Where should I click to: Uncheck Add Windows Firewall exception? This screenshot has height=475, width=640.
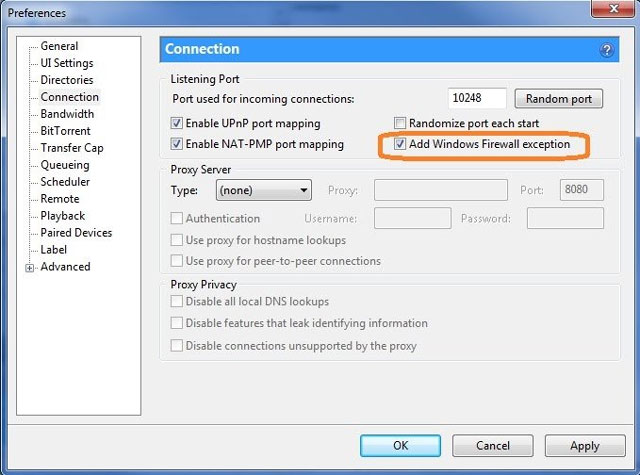coord(400,144)
